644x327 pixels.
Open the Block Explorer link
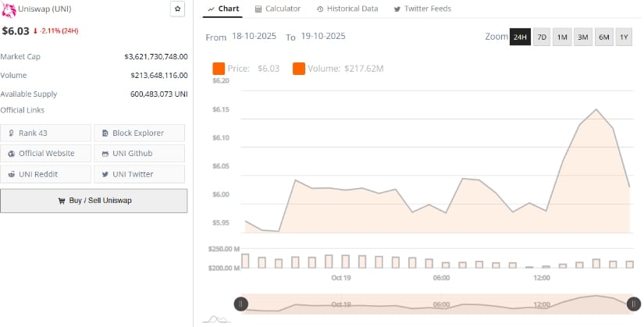tap(139, 133)
